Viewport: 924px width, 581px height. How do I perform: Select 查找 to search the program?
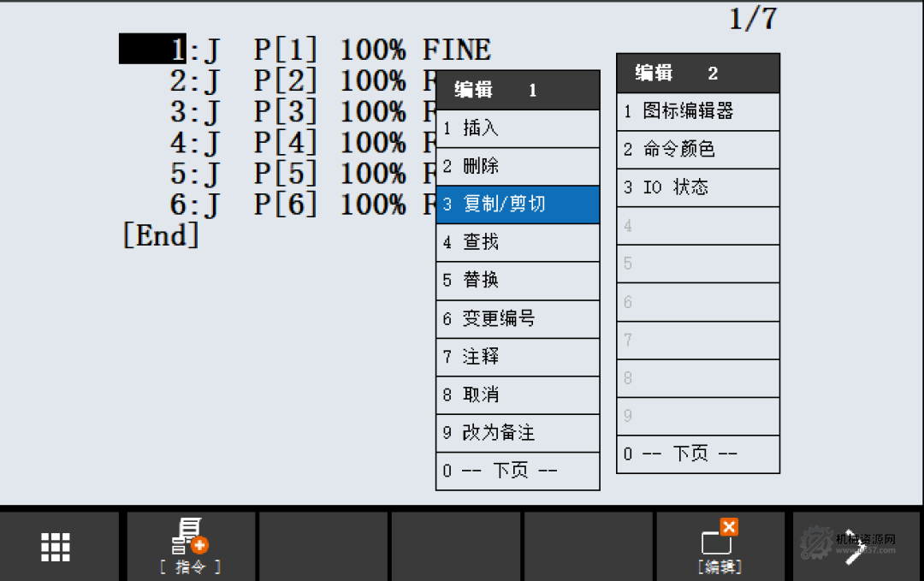click(x=517, y=242)
